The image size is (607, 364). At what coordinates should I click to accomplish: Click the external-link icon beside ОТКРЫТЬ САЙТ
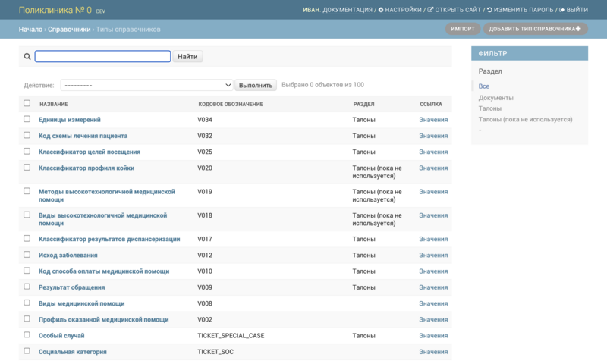430,10
